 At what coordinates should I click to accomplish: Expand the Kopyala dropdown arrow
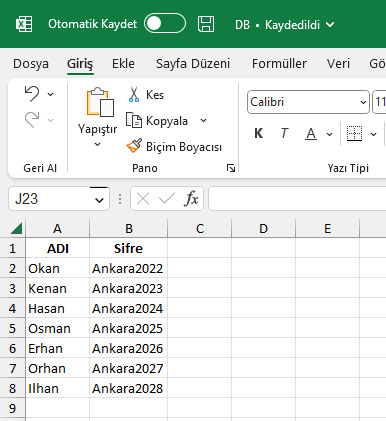204,121
